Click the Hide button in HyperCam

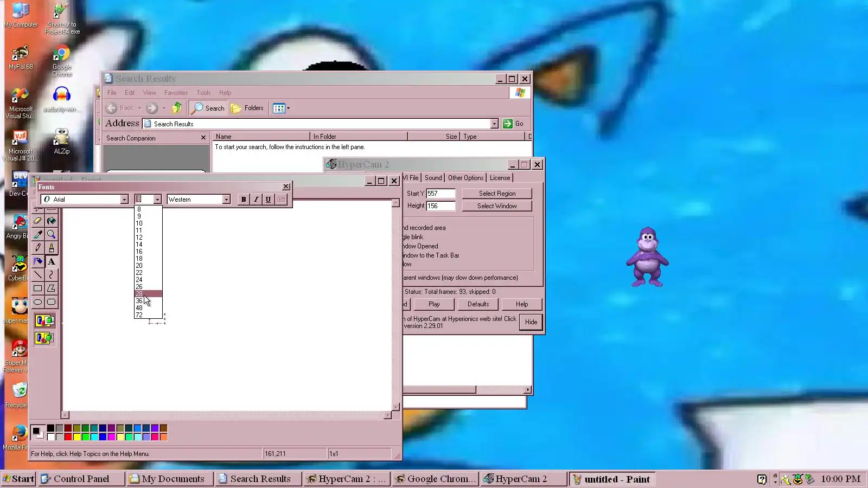pyautogui.click(x=531, y=322)
